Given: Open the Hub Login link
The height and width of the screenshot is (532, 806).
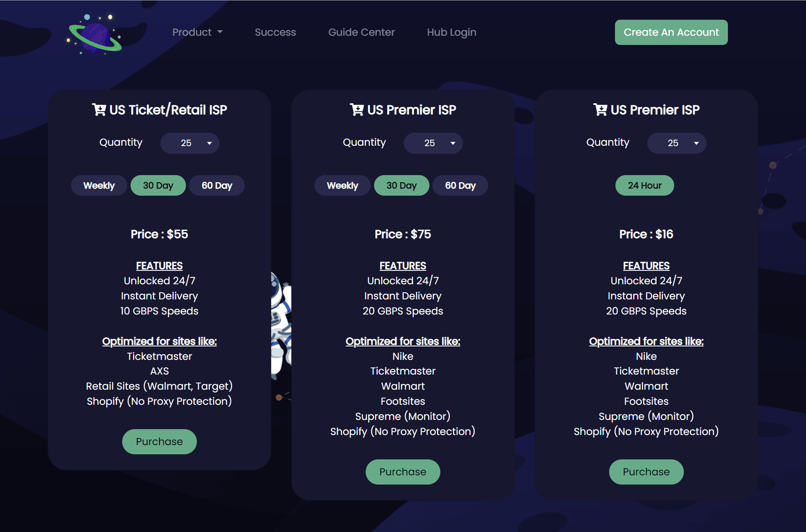Looking at the screenshot, I should (x=452, y=32).
